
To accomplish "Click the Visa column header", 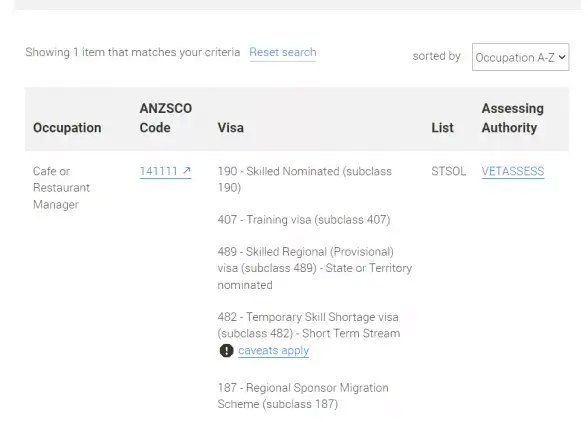I will [x=231, y=128].
